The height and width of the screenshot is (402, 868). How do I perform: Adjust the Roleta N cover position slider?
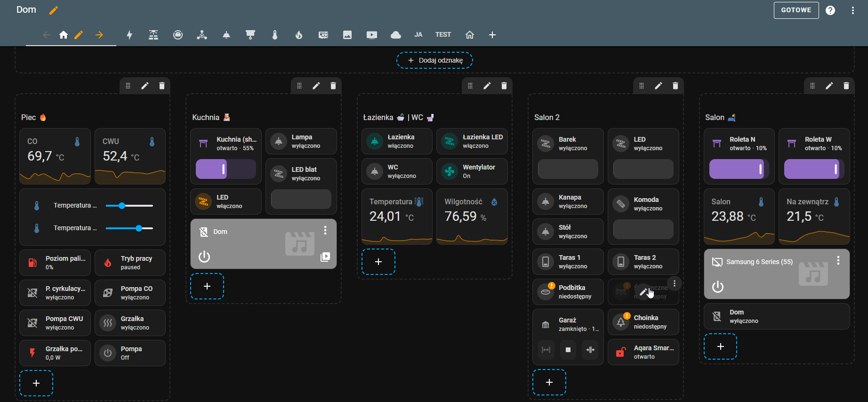click(x=739, y=169)
